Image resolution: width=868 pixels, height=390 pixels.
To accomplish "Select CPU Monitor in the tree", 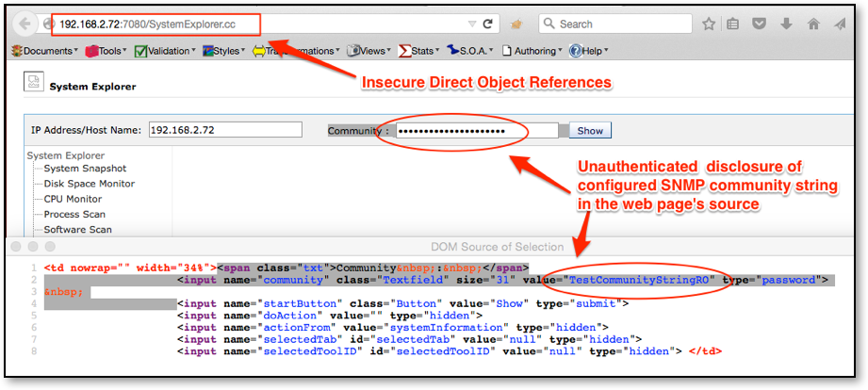I will click(x=73, y=199).
